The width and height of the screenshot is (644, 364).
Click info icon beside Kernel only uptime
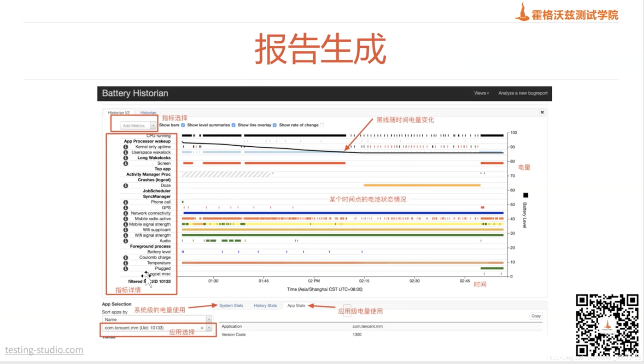click(x=126, y=147)
